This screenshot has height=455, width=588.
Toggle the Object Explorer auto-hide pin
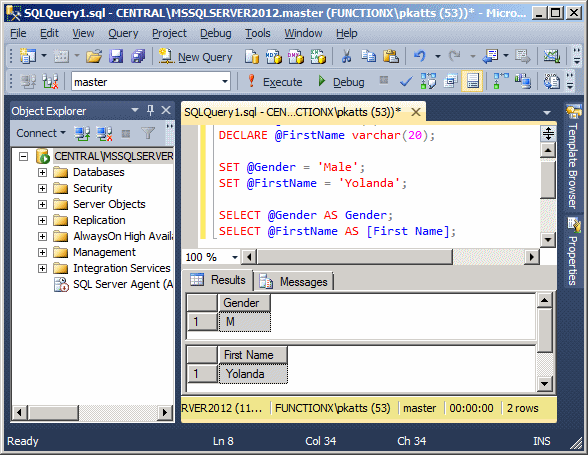point(150,110)
